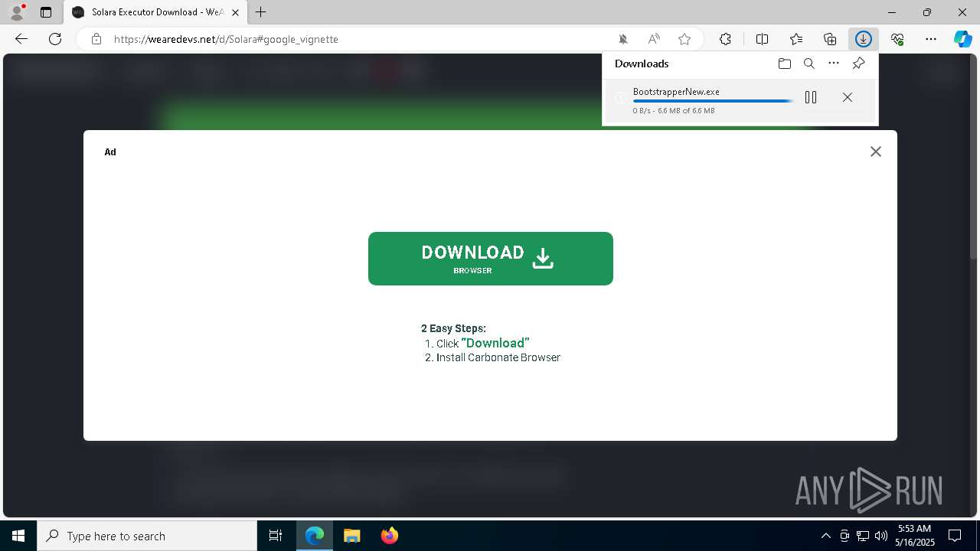Open the clock and date

[914, 536]
